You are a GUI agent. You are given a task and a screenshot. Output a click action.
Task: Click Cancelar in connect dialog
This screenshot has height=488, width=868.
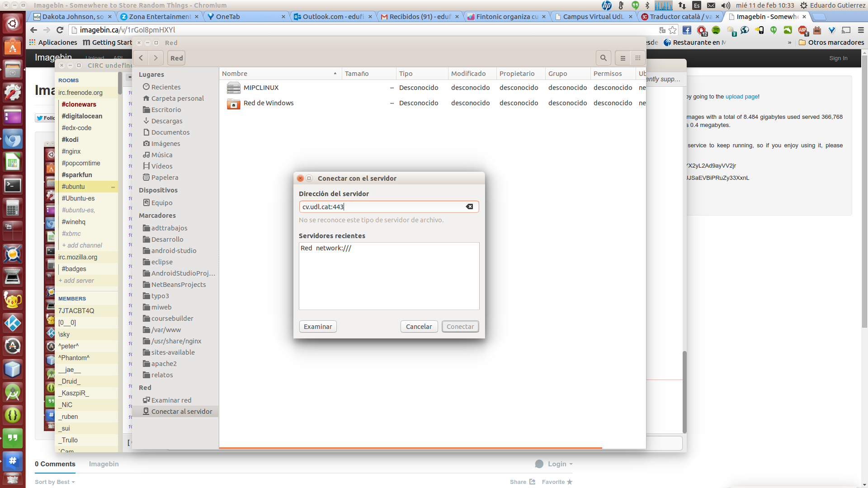click(x=419, y=327)
